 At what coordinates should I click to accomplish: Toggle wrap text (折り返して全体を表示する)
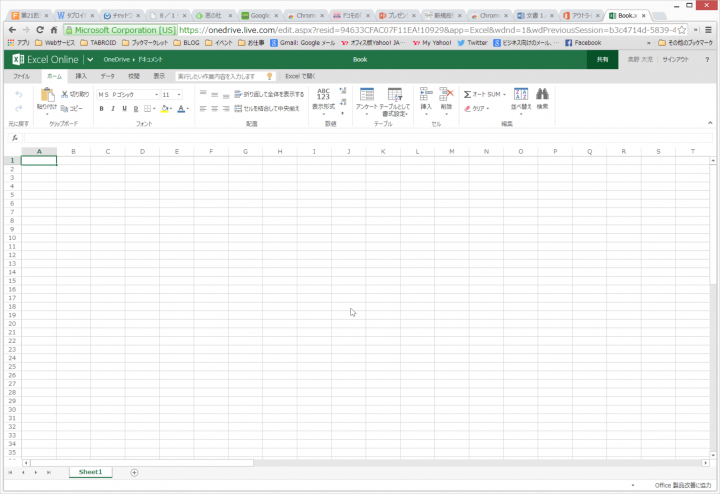coord(269,94)
